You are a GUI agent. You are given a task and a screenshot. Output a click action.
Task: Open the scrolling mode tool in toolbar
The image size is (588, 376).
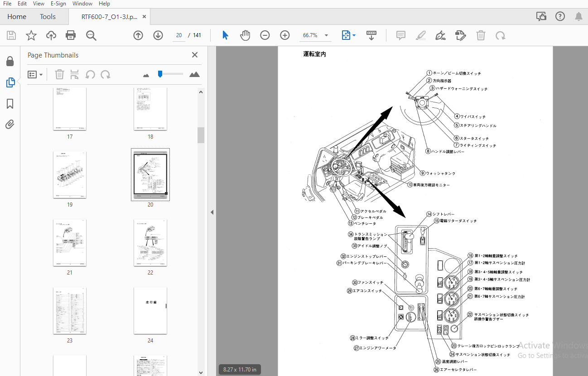tap(371, 35)
